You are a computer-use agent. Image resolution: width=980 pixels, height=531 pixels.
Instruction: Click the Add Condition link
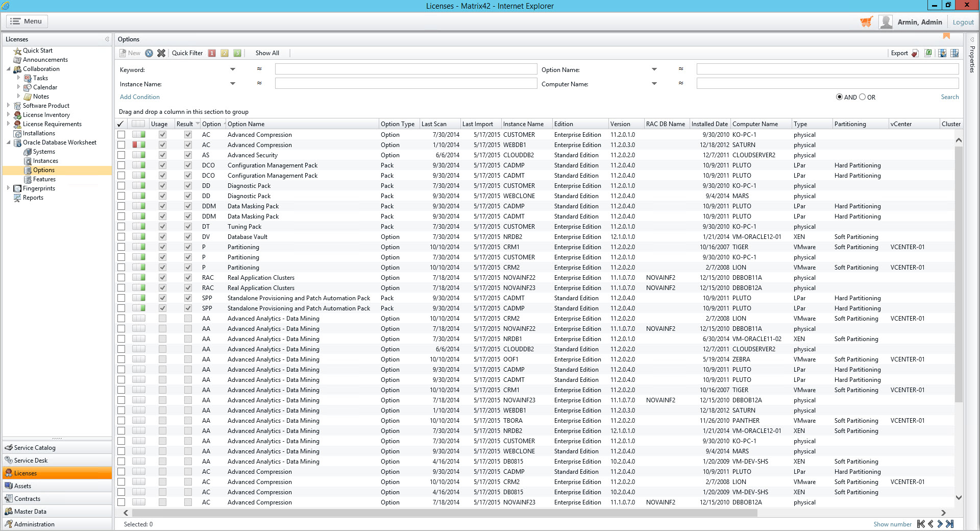pos(139,96)
